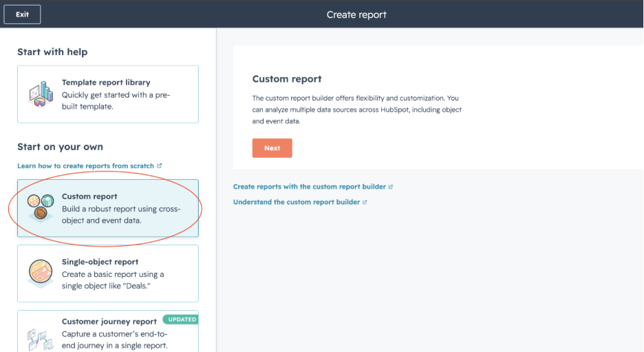The height and width of the screenshot is (352, 644).
Task: Click 'The custom report builder offers flexibility' description text
Action: (357, 110)
